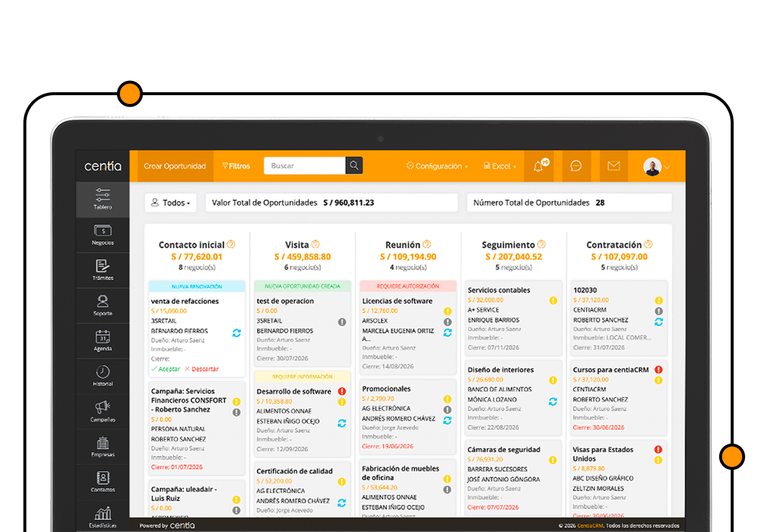Screen dimensions: 757x532
Task: Open help icon beside Contacto inicial
Action: coord(231,244)
